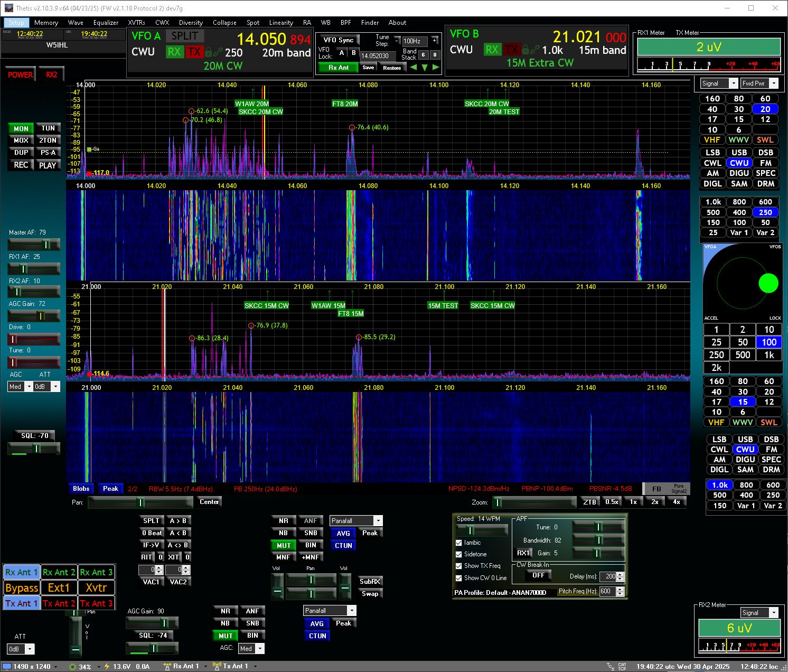
Task: Click the monitor resolution icon in status bar
Action: click(x=7, y=667)
